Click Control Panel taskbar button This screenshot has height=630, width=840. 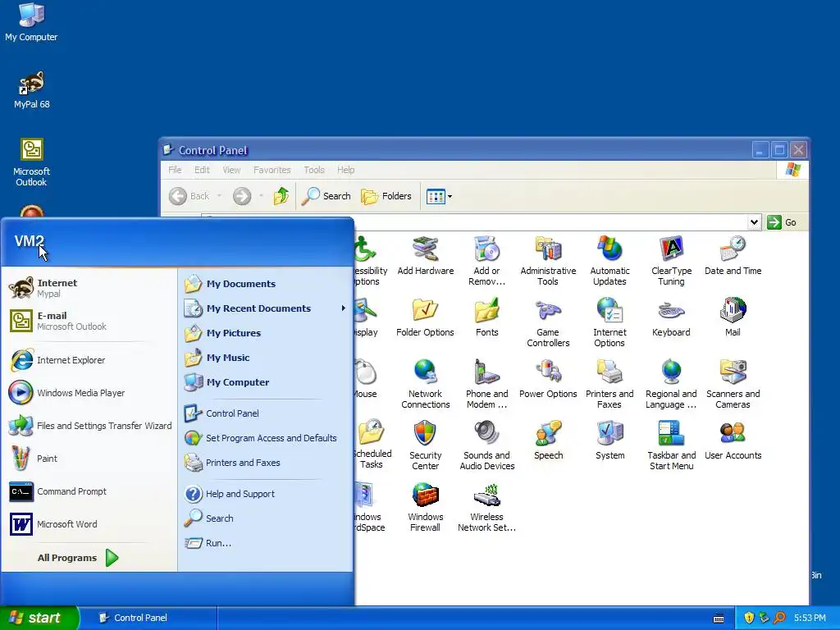(149, 618)
